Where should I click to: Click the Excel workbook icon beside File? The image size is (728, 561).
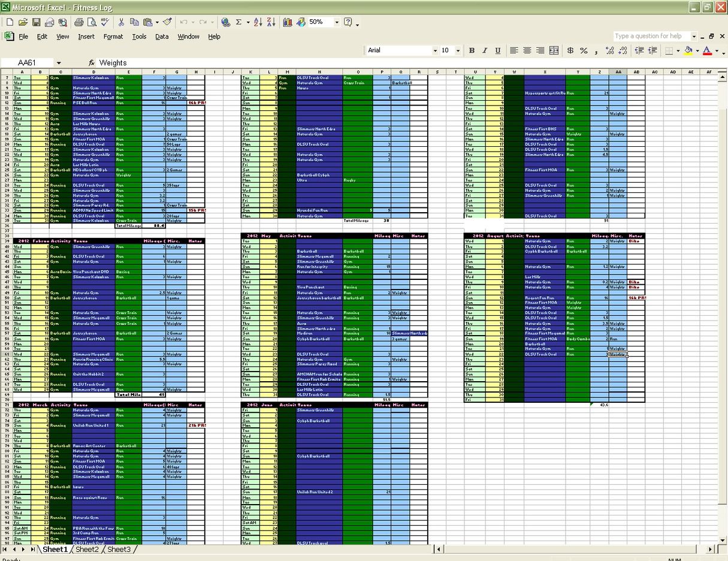click(x=9, y=37)
